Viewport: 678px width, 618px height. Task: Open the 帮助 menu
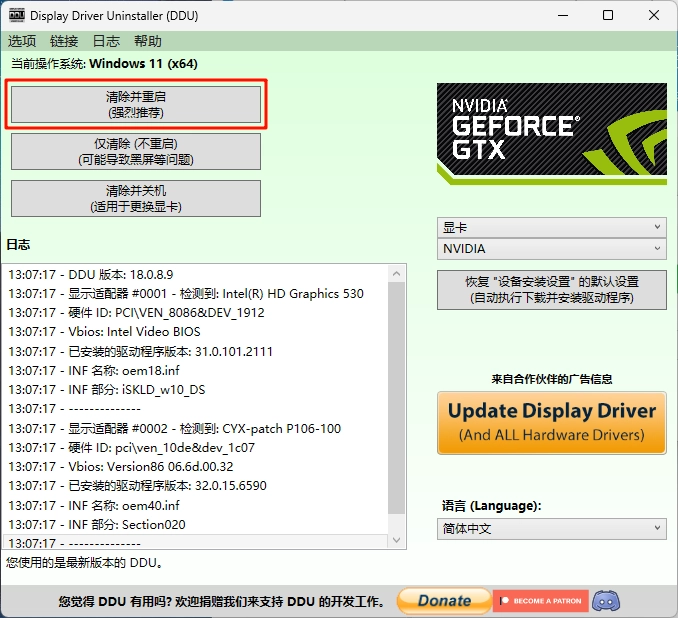pyautogui.click(x=147, y=41)
